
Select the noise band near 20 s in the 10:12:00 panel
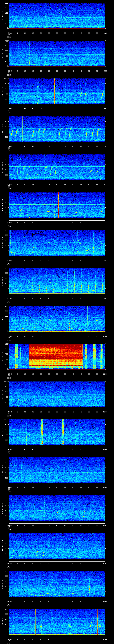(x=42, y=432)
